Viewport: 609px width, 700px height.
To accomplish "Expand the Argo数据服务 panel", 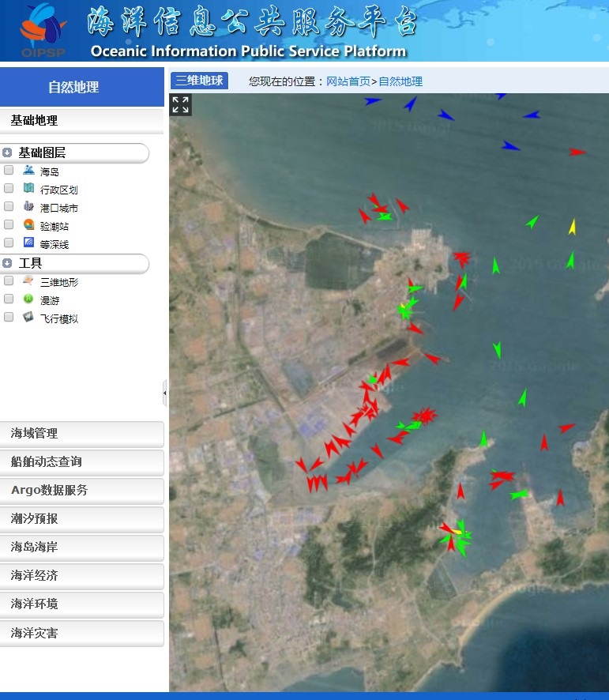I will 81,490.
